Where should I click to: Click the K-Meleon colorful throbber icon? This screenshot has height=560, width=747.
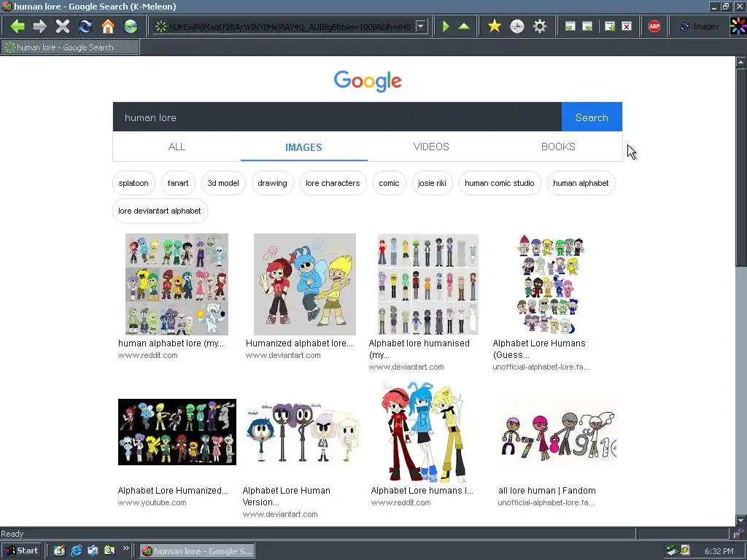click(738, 26)
